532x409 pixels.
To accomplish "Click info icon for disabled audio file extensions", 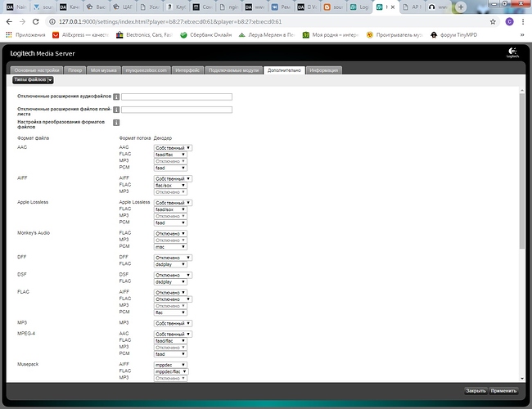I will click(116, 97).
